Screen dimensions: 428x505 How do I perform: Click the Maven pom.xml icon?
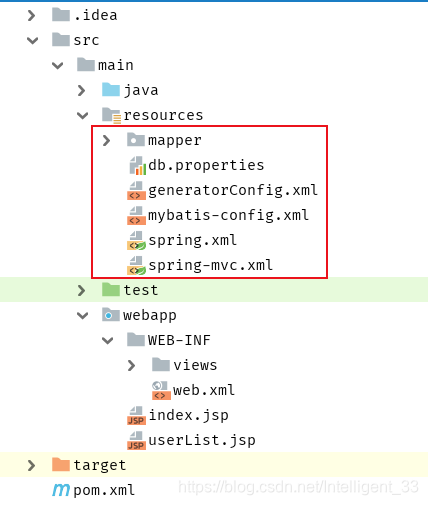[x=61, y=490]
